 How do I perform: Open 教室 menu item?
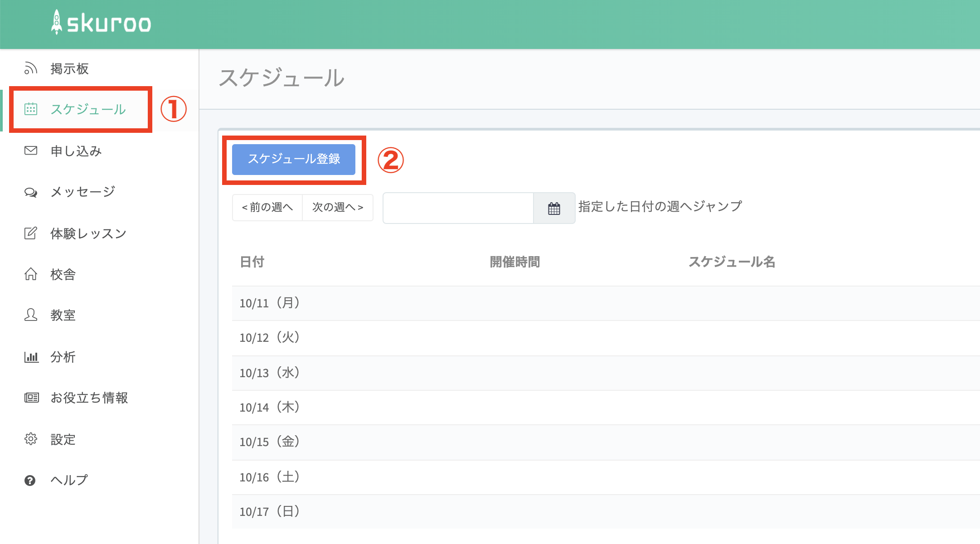pyautogui.click(x=63, y=315)
